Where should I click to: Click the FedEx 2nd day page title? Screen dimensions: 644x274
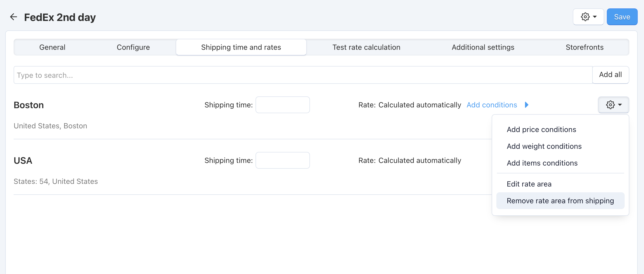click(60, 17)
